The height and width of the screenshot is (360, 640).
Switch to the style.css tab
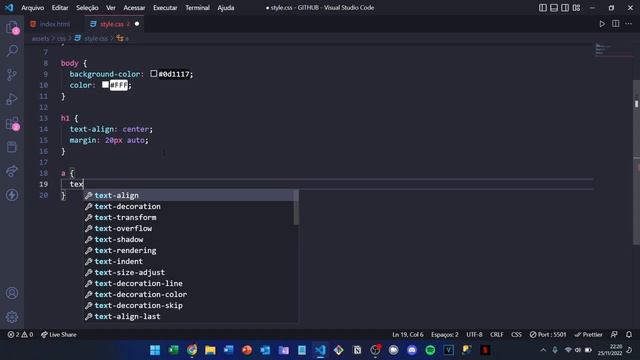114,24
